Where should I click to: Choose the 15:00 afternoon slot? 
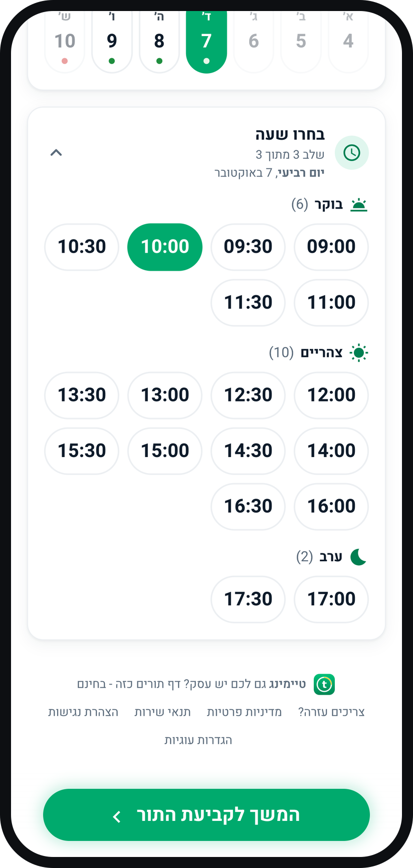(x=165, y=451)
